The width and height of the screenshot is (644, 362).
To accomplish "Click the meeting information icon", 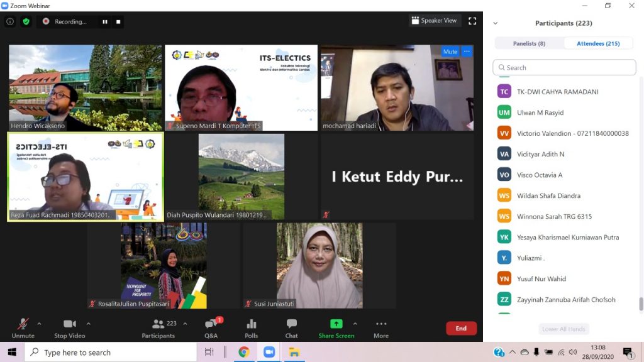I will (10, 21).
